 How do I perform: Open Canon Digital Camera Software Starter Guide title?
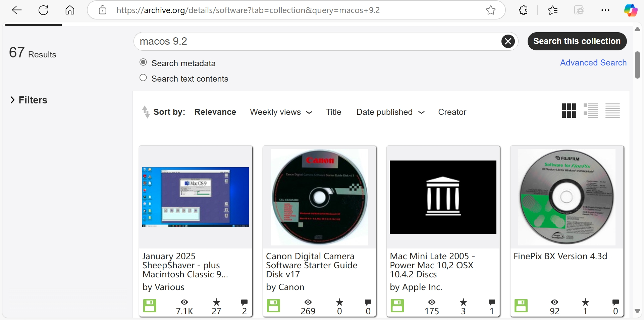click(x=312, y=265)
